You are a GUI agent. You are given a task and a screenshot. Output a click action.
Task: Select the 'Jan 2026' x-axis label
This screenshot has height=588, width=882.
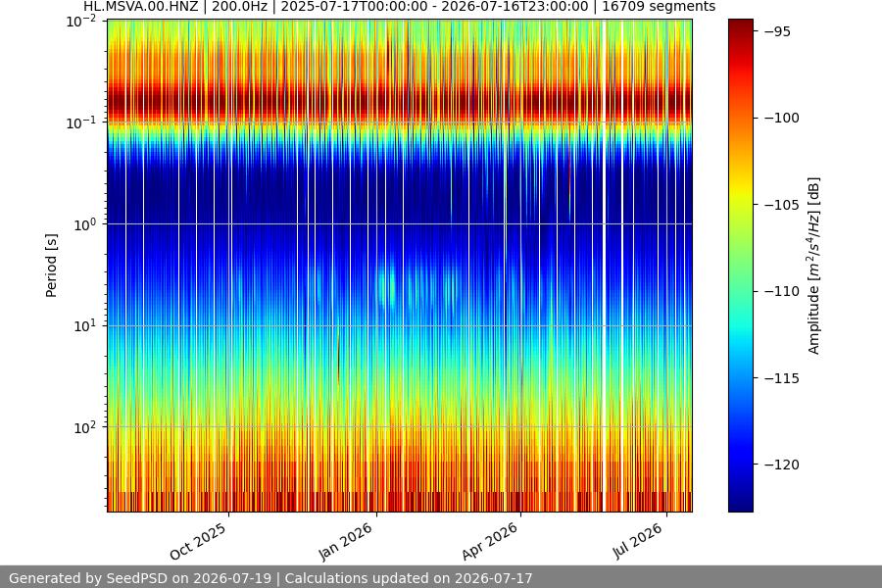[x=345, y=541]
